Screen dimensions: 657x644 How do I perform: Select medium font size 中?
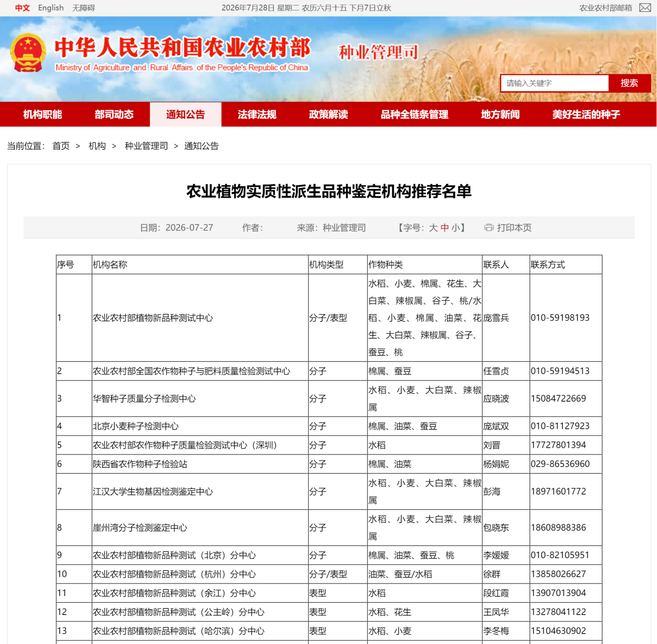pos(444,228)
